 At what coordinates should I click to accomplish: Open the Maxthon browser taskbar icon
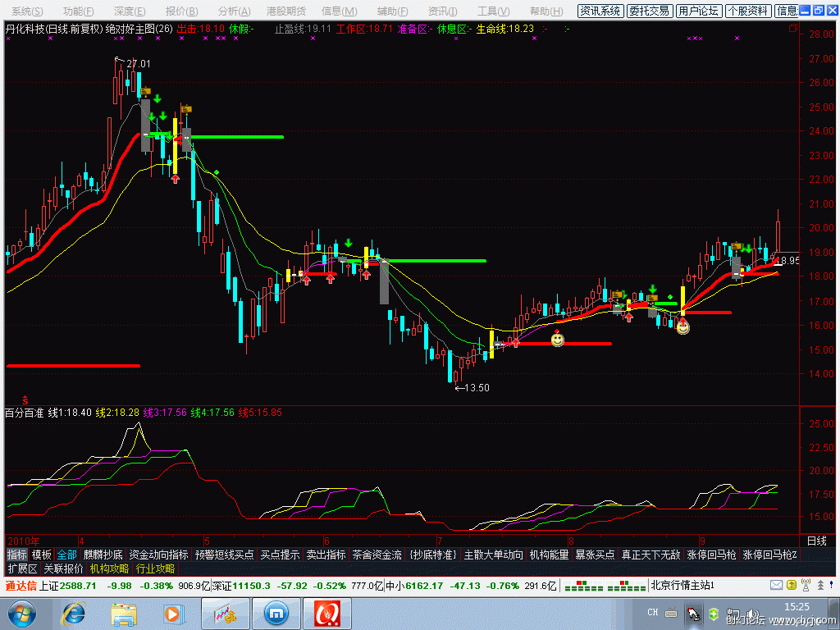coord(276,614)
